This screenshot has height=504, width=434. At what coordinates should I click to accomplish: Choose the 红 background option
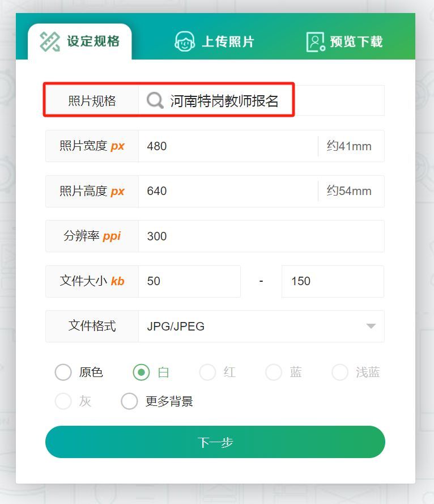point(207,372)
